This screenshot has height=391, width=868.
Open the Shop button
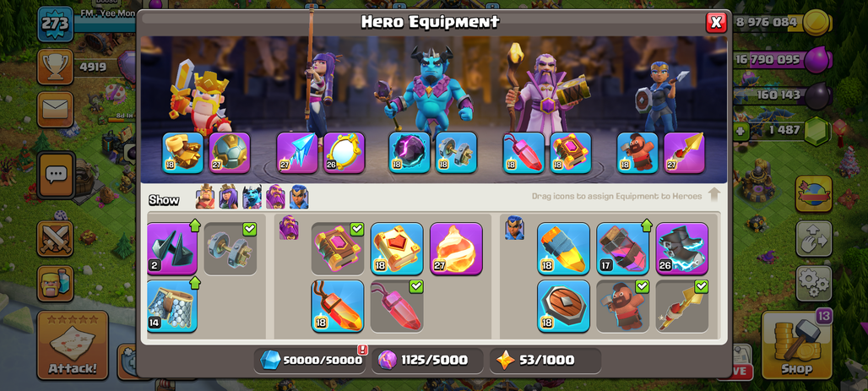point(797,345)
